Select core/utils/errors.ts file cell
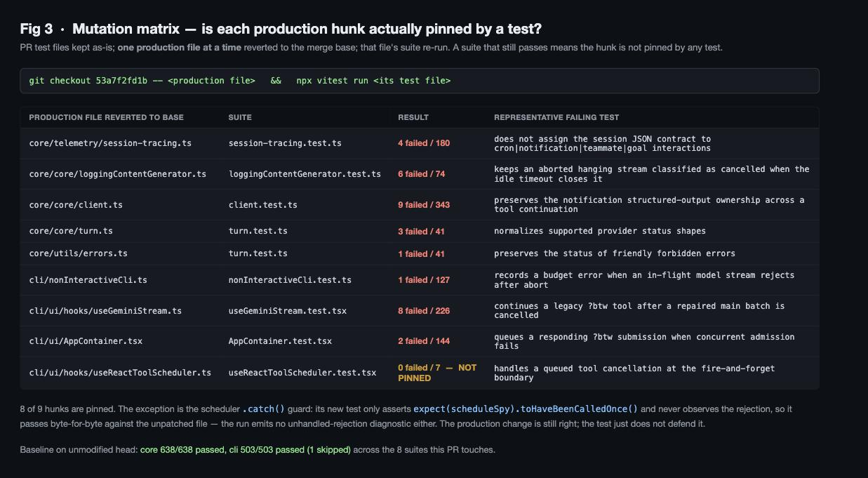Image resolution: width=868 pixels, height=478 pixels. pos(78,253)
